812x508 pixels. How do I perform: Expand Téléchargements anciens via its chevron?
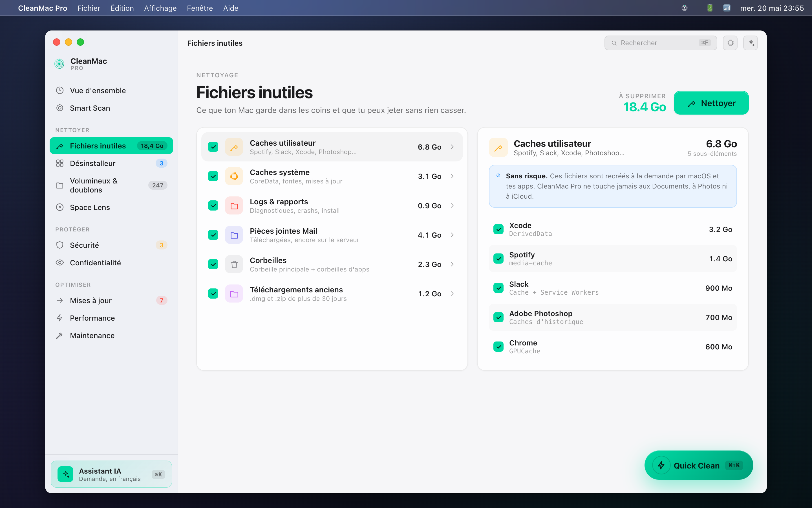coord(452,294)
